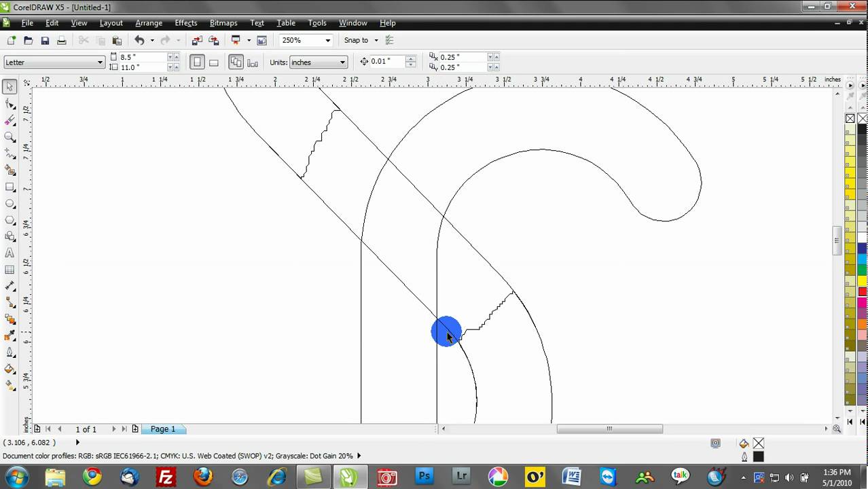Viewport: 868px width, 489px height.
Task: Expand the Undo history arrow
Action: pyautogui.click(x=151, y=41)
